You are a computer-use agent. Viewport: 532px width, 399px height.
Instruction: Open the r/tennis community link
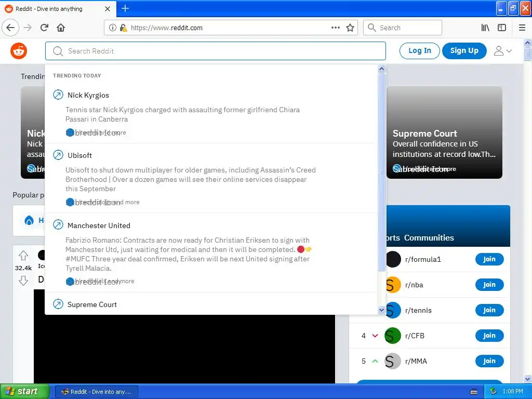coord(418,311)
